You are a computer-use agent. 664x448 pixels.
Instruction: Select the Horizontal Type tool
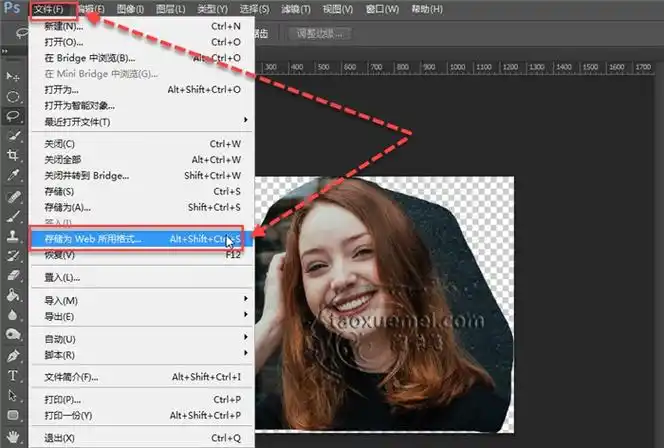[x=14, y=375]
